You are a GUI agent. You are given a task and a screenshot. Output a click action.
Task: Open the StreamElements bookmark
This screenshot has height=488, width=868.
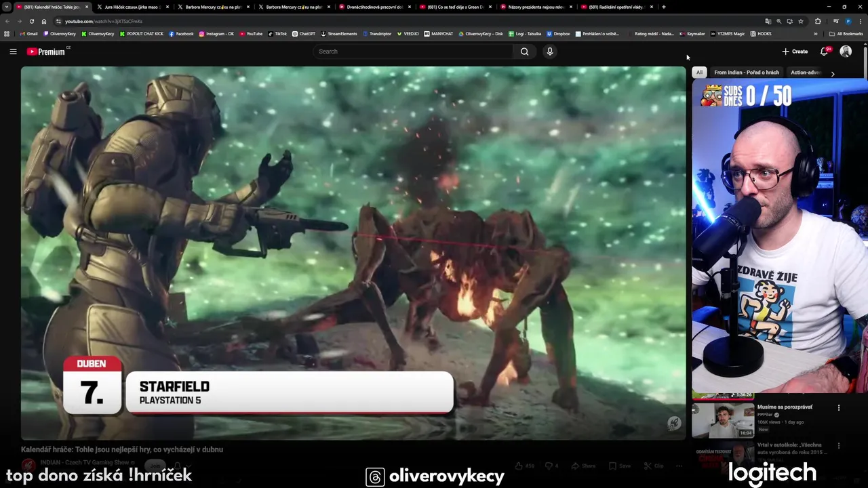339,34
